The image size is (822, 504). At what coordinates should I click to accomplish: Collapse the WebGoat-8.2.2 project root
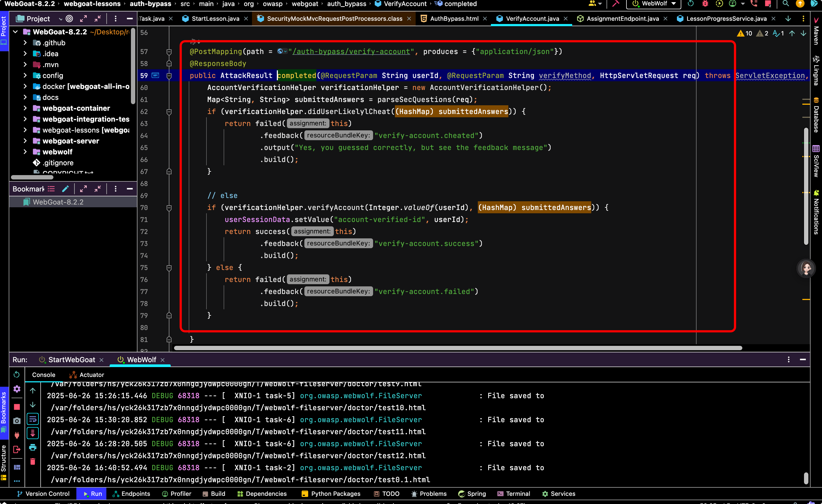pos(15,32)
